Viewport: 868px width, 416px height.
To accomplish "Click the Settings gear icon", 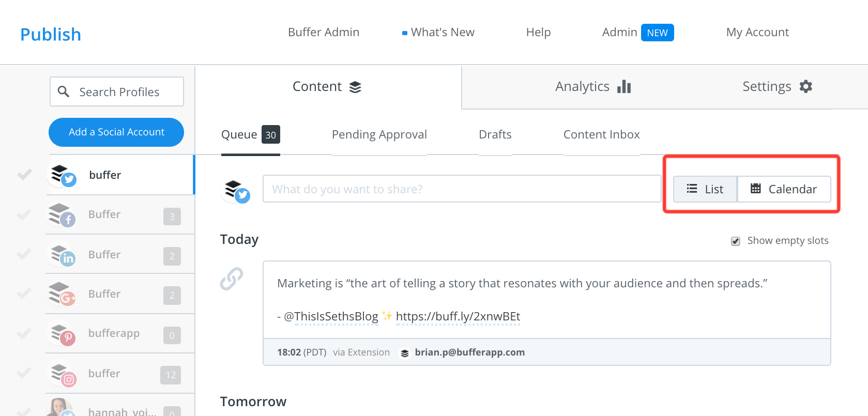I will (x=806, y=86).
